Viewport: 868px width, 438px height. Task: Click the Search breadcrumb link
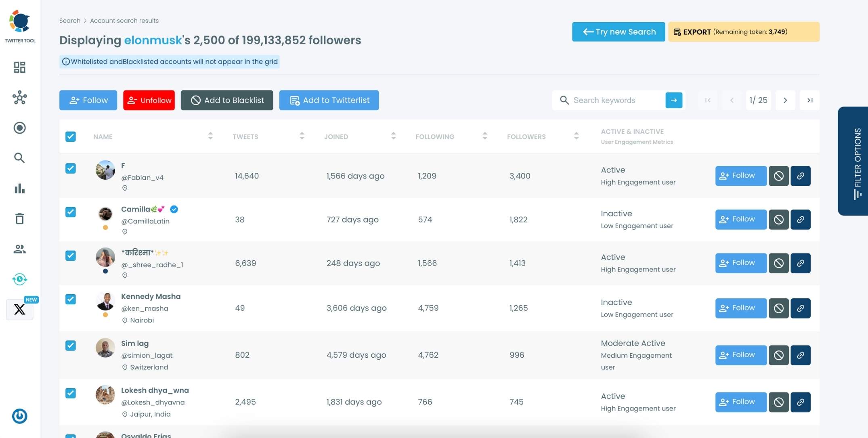pos(69,21)
